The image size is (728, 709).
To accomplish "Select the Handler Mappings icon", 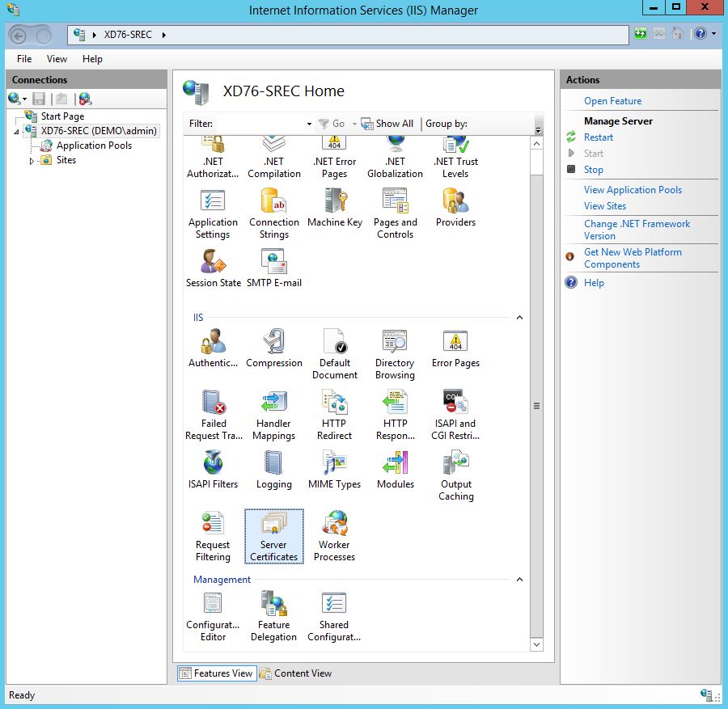I will (273, 413).
